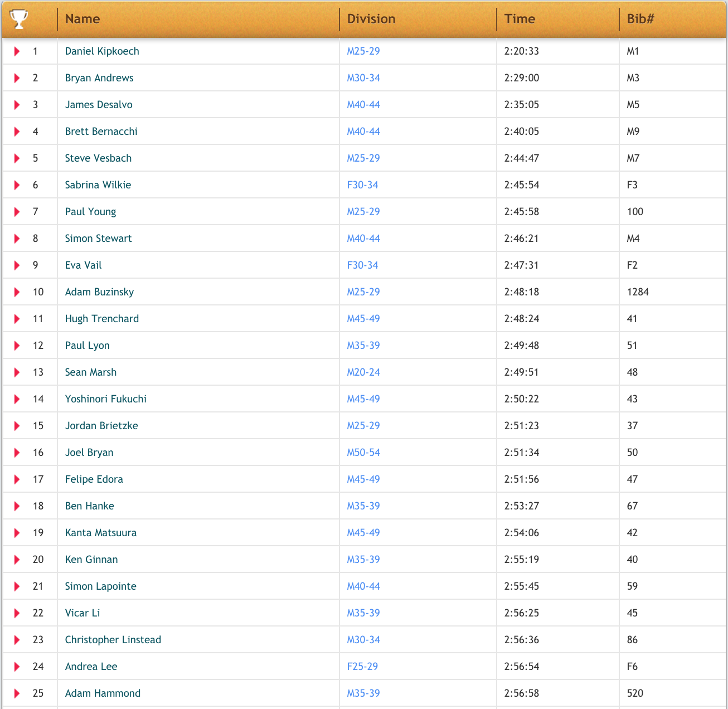Expand row for Daniel Kipkoech

17,51
